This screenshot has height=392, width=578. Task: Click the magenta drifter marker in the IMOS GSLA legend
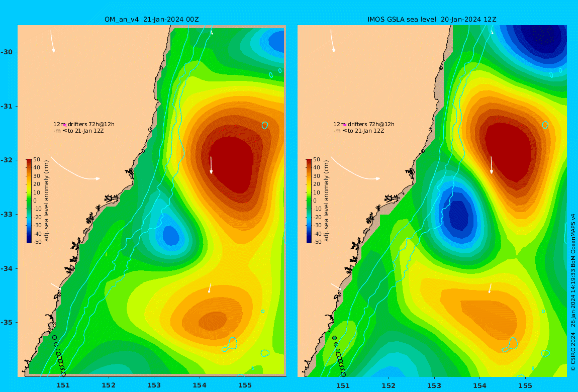click(345, 125)
